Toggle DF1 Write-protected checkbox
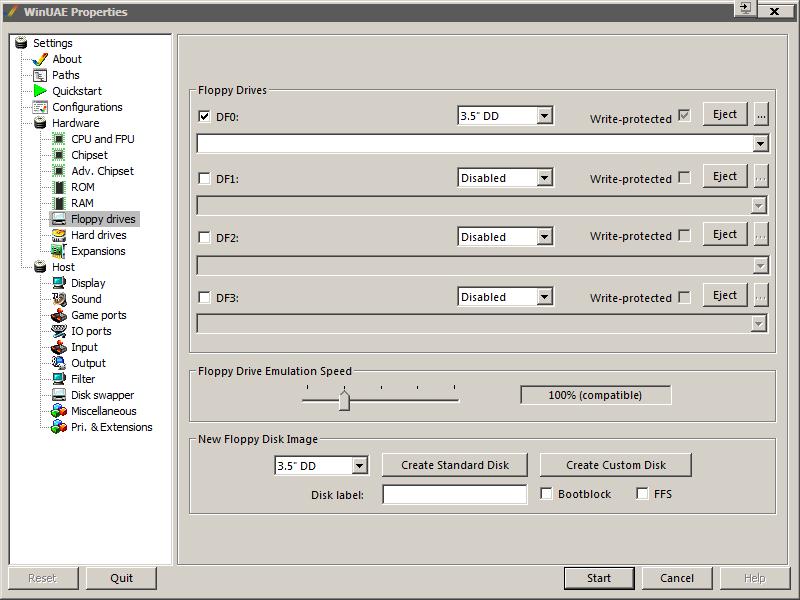 pyautogui.click(x=684, y=178)
